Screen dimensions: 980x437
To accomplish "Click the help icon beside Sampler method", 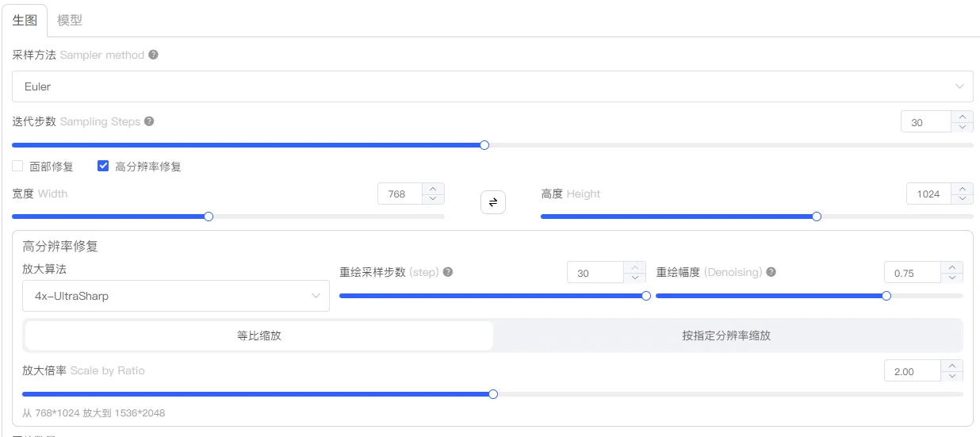I will [153, 55].
